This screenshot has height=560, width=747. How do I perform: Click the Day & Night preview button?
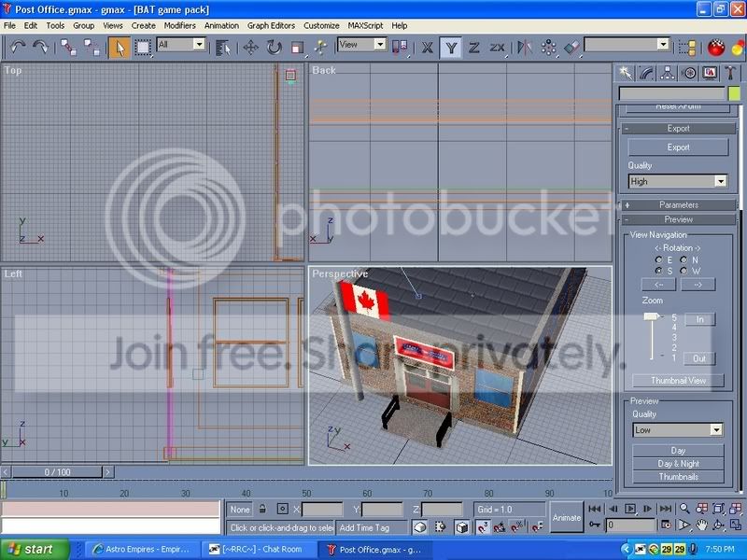coord(678,463)
